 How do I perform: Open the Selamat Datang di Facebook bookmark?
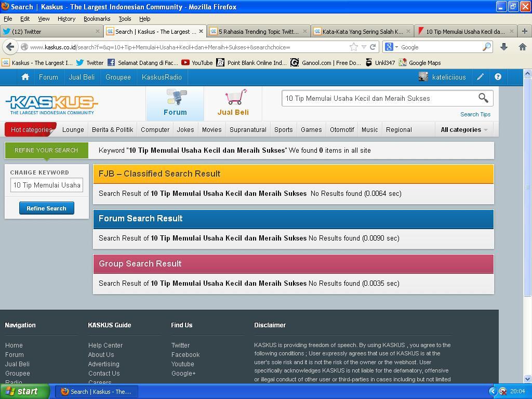click(143, 63)
